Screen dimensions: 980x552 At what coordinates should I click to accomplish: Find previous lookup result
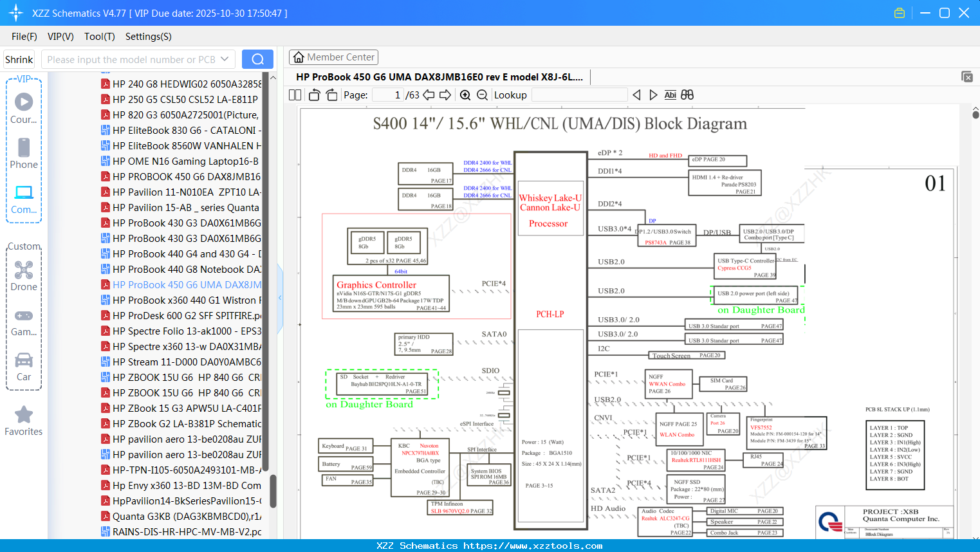click(636, 95)
